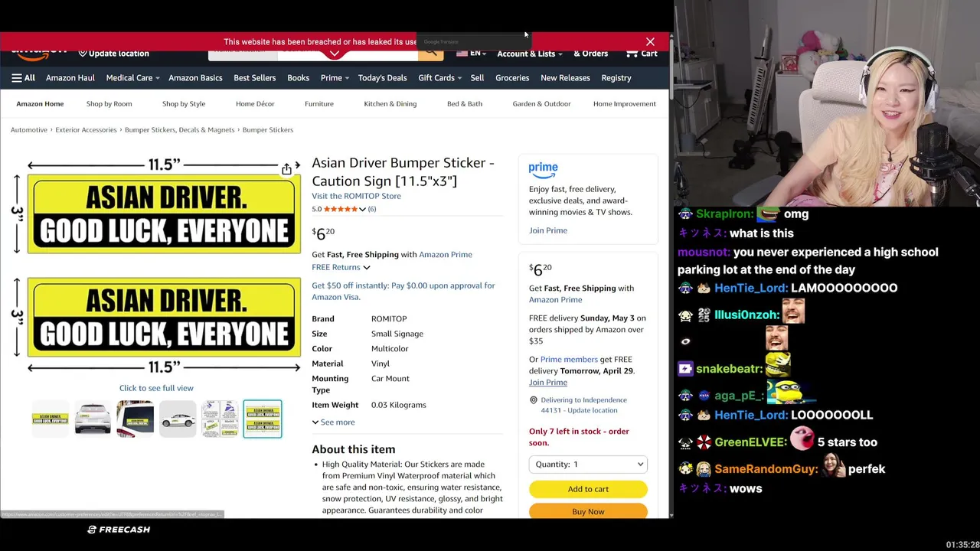980x551 pixels.
Task: Click the Returns & Orders link
Action: click(591, 54)
